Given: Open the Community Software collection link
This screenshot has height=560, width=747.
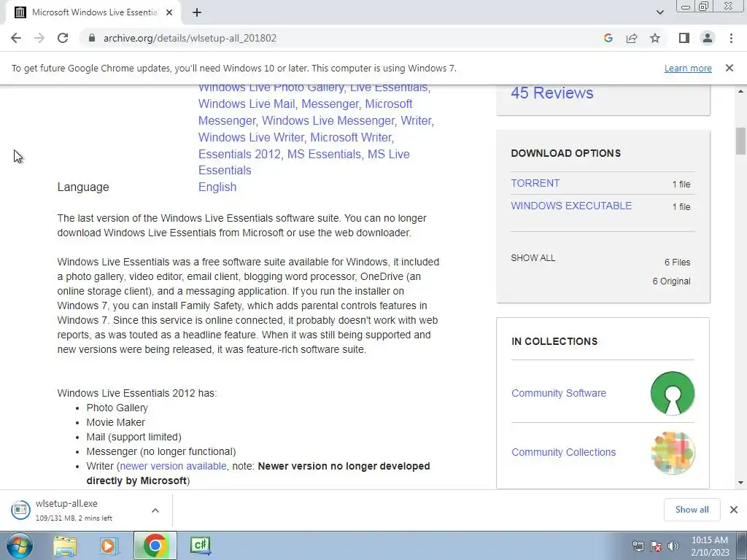Looking at the screenshot, I should (x=559, y=393).
